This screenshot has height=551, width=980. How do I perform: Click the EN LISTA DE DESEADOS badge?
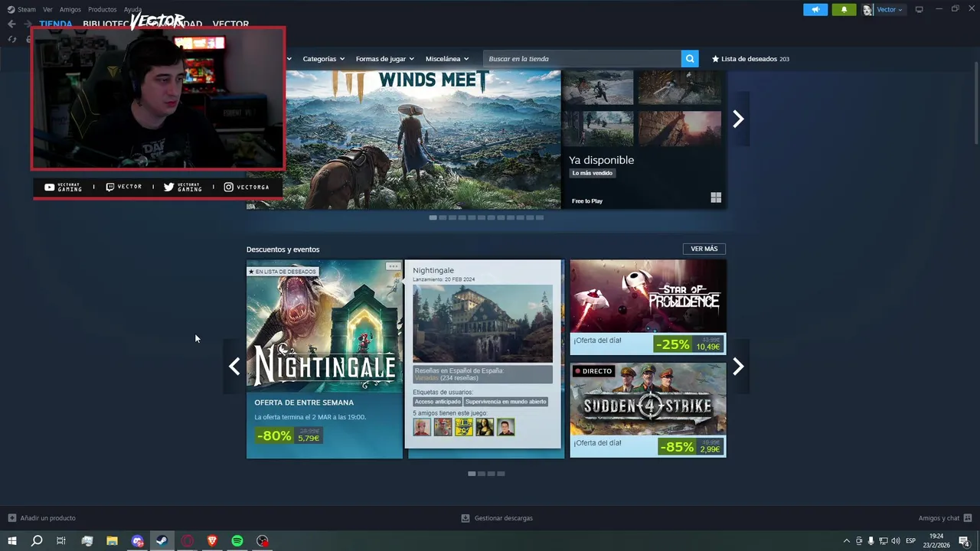click(x=282, y=272)
